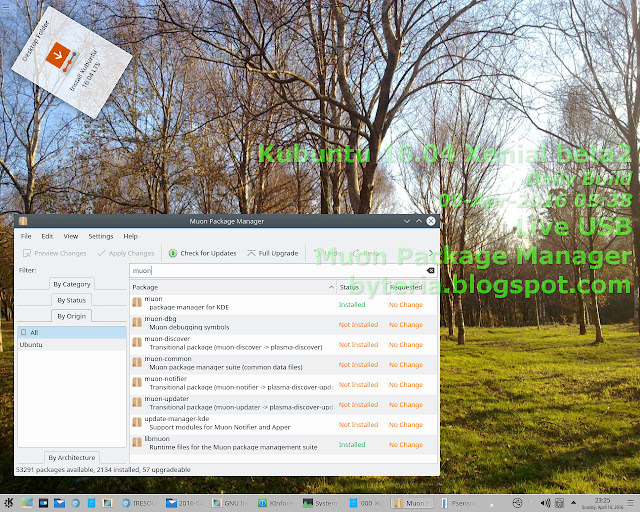Screen dimensions: 640x512
Task: Open the By Origin filter section
Action: pos(71,316)
